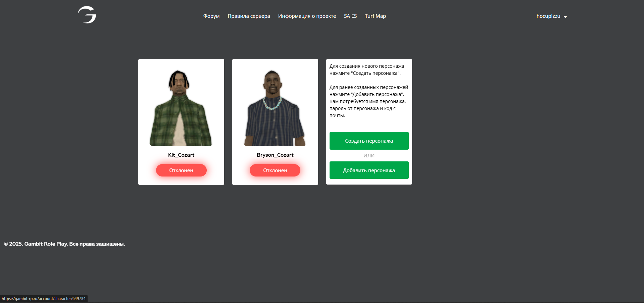The width and height of the screenshot is (644, 303).
Task: Expand the hocupizzu account dropdown arrow
Action: [x=565, y=17]
